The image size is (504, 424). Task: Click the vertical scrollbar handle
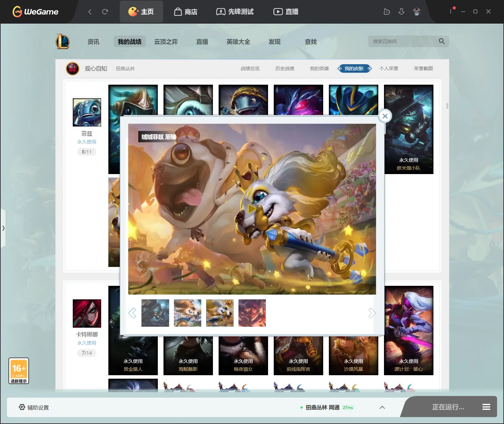(x=447, y=106)
